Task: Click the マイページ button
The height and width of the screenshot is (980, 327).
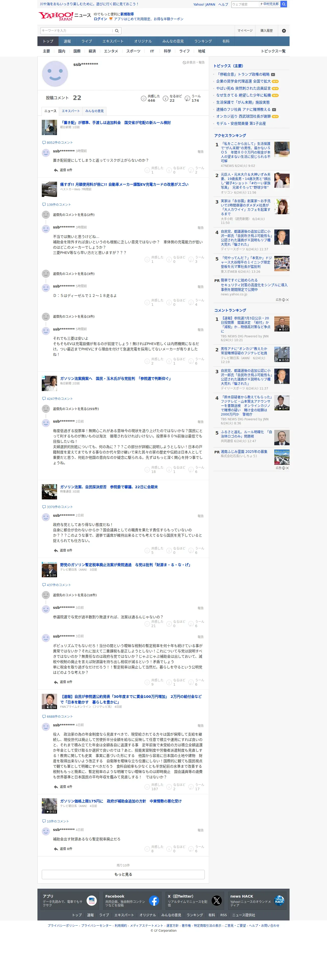Action: (245, 31)
